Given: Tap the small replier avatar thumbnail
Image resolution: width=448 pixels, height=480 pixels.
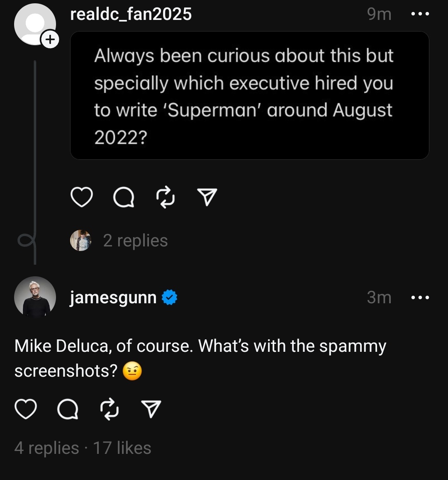Looking at the screenshot, I should tap(80, 241).
